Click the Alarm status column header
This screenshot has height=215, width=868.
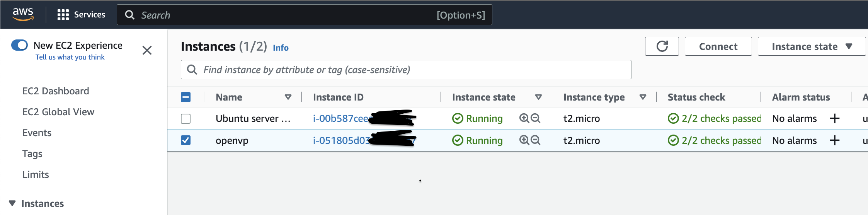[x=801, y=97]
